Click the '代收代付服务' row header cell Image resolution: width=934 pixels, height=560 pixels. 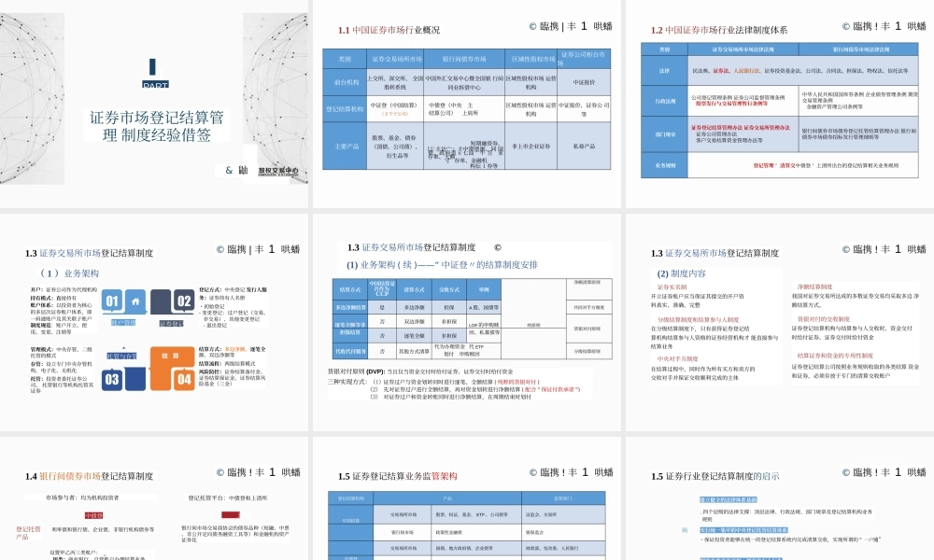(349, 351)
